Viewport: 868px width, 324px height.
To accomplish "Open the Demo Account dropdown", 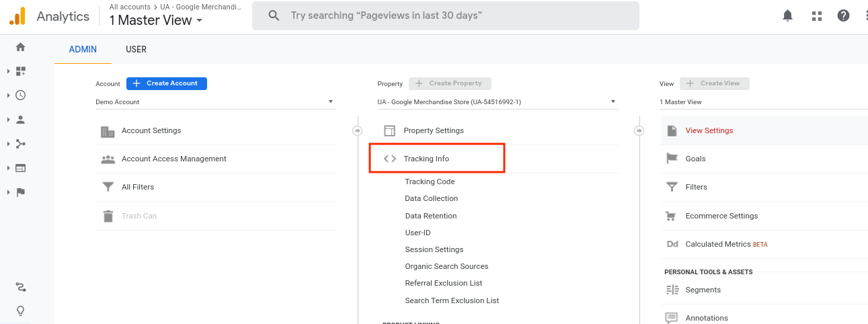I will click(215, 102).
